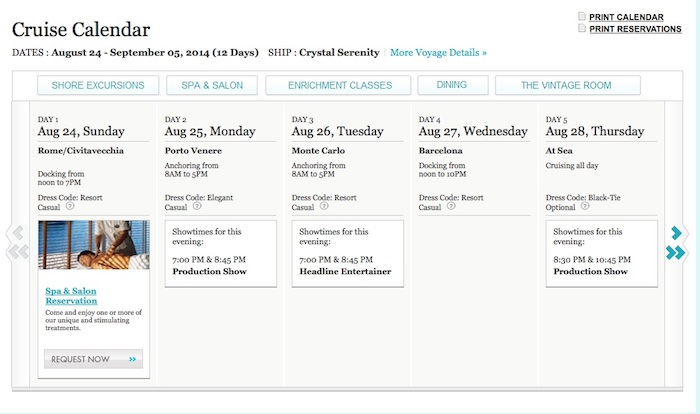This screenshot has height=414, width=700.
Task: Click the Aug 24, Sunday heading
Action: [81, 131]
